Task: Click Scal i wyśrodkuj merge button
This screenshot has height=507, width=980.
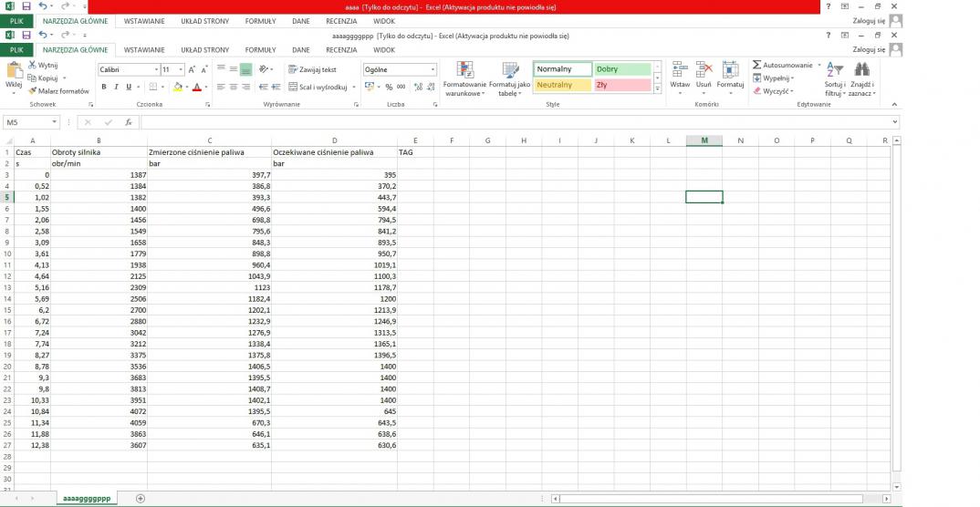Action: (318, 88)
